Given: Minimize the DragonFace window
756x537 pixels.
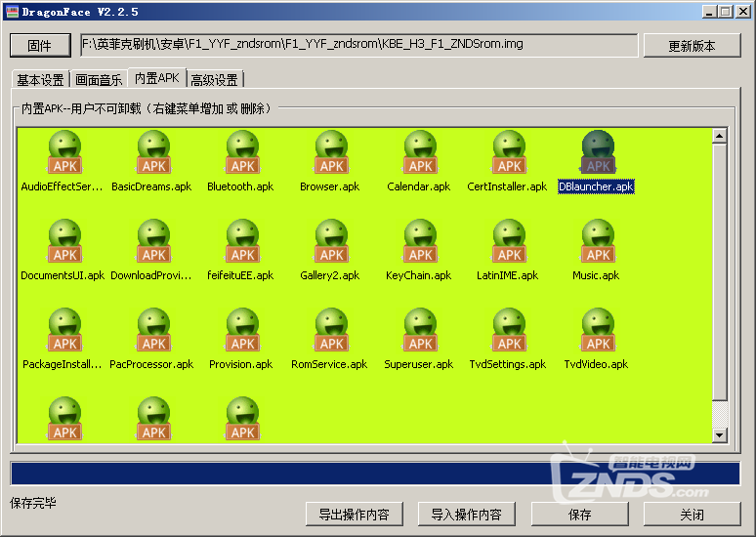Looking at the screenshot, I should click(709, 12).
